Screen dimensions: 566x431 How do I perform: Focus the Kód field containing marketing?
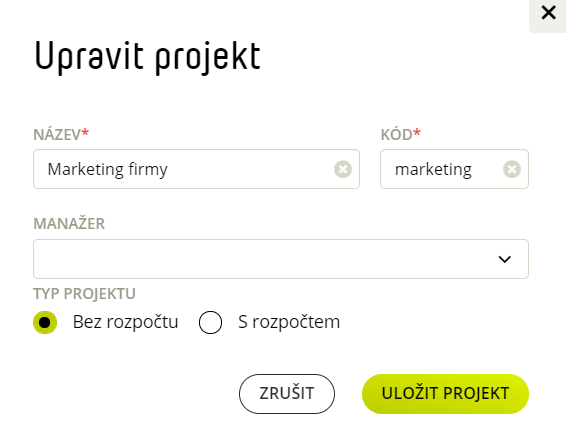coord(454,169)
